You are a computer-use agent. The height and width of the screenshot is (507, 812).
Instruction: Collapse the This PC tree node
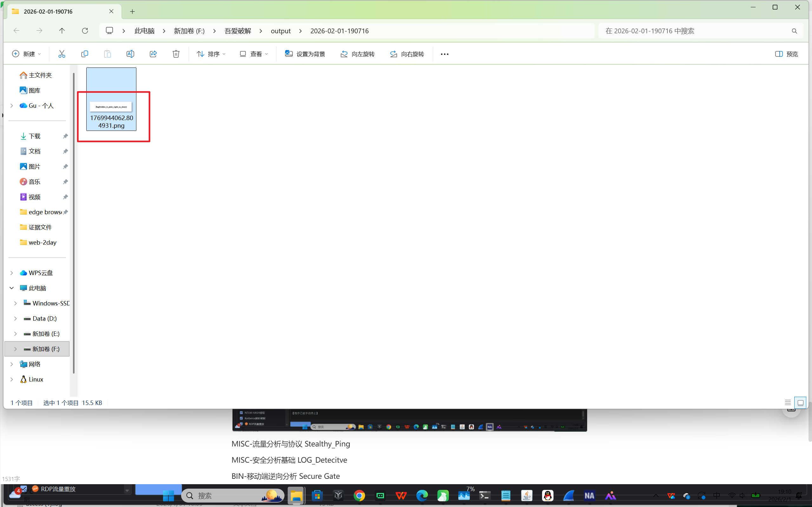12,288
